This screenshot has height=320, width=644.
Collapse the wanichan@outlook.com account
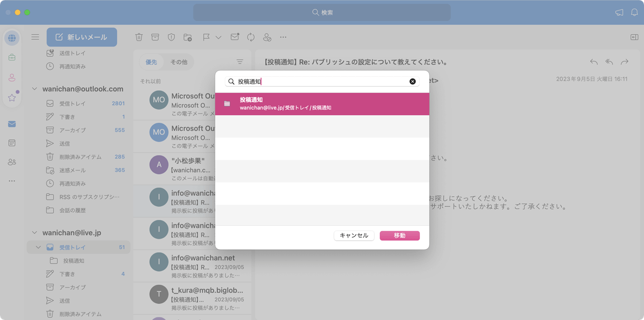[x=34, y=89]
